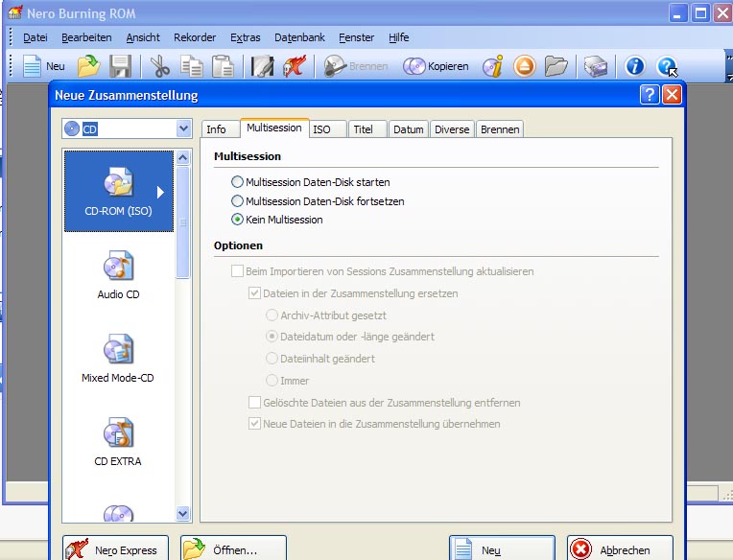Click the compilation list scrollbar thumb
733x560 pixels.
pyautogui.click(x=183, y=222)
